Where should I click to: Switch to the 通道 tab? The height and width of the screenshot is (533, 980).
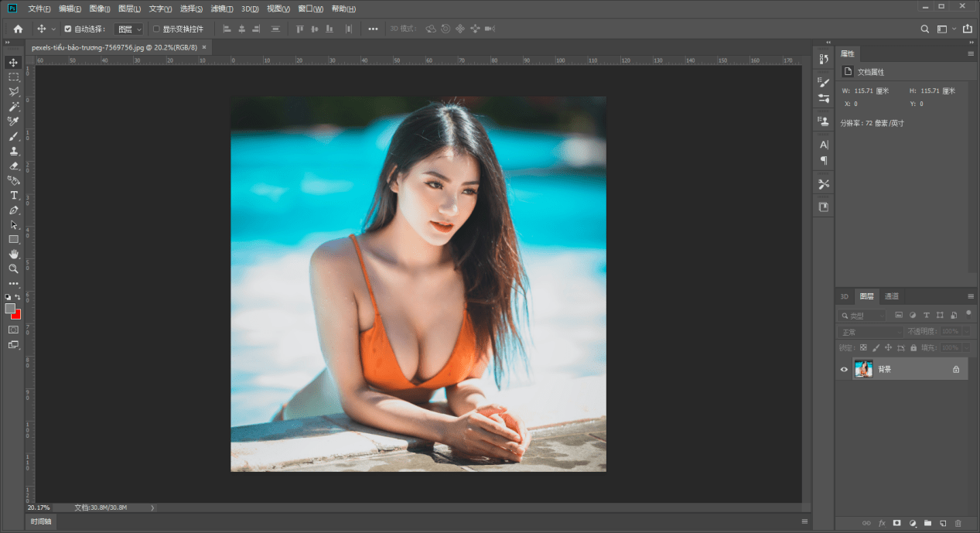point(892,296)
